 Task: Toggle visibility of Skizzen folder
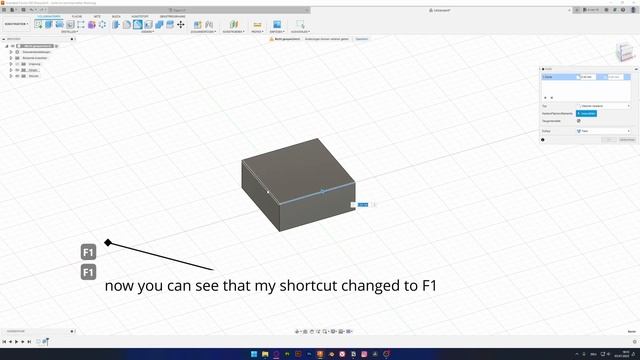[x=18, y=76]
